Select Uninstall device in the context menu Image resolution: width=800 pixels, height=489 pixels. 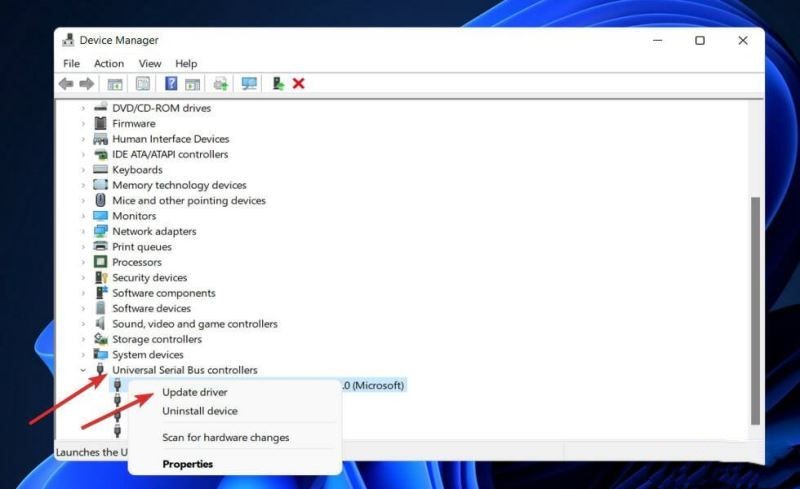pos(199,411)
